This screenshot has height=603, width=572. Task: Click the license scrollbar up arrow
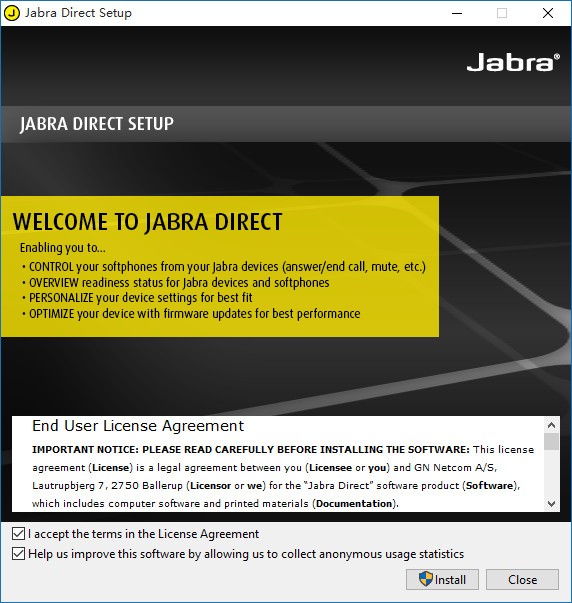pos(551,425)
